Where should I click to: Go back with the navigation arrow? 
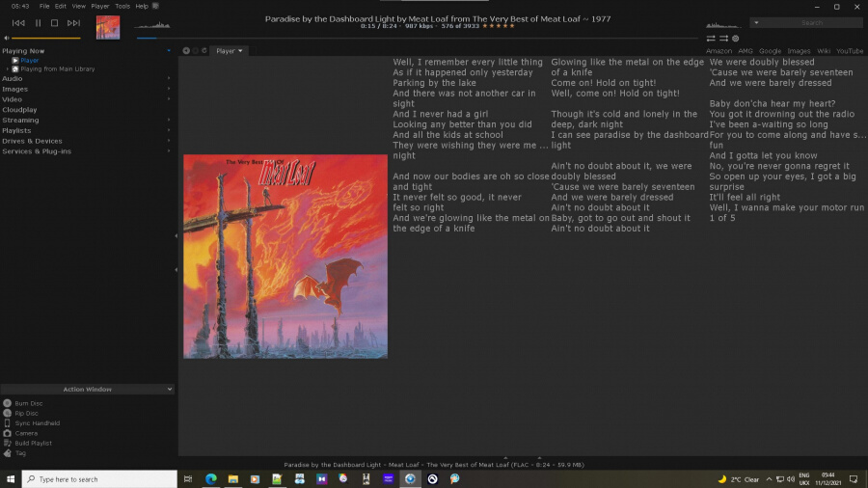[186, 50]
